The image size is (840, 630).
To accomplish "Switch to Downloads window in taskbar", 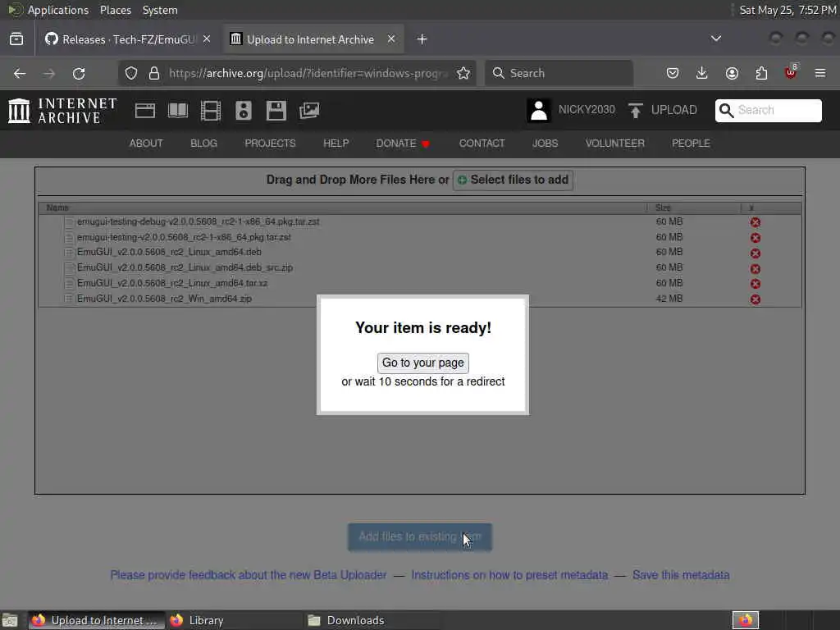I will coord(372,620).
